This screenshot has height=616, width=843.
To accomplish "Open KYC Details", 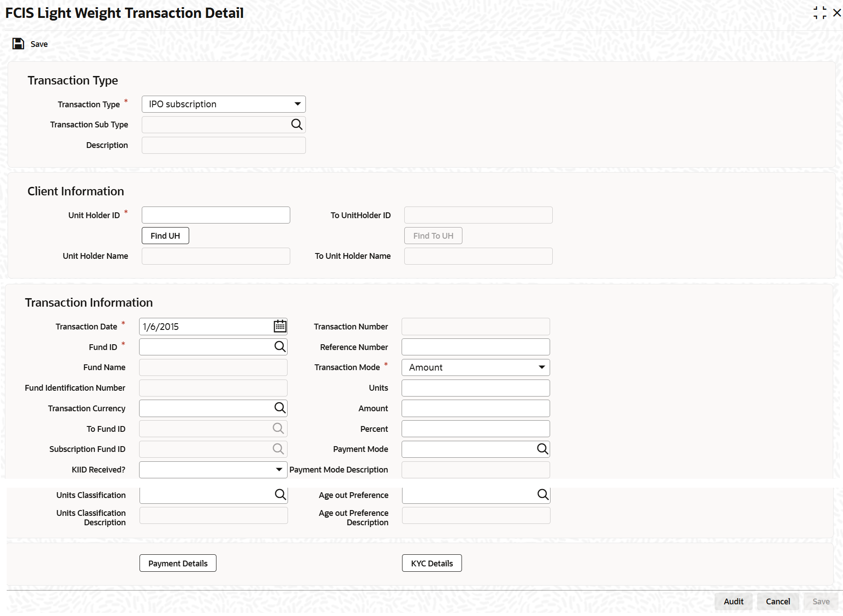I will pos(432,563).
